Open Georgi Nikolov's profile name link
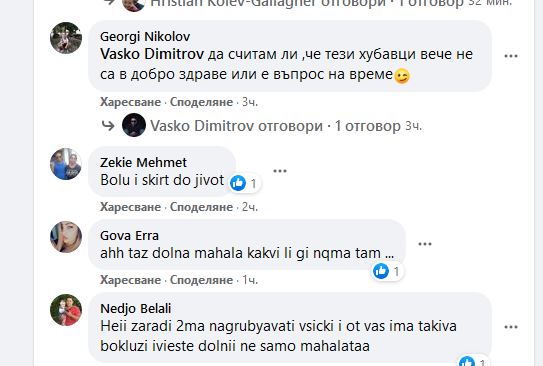The image size is (543, 366). pyautogui.click(x=145, y=36)
